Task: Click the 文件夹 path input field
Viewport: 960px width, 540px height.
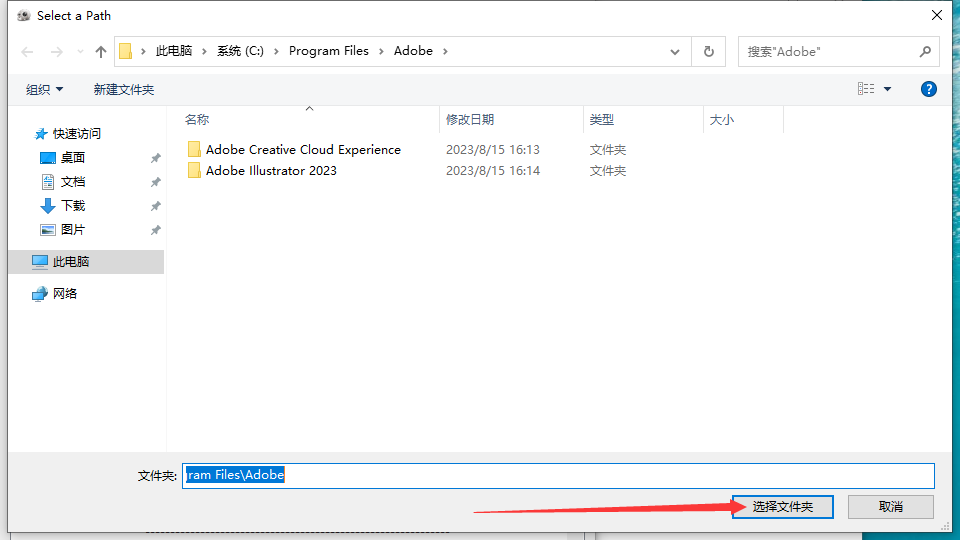Action: [558, 476]
